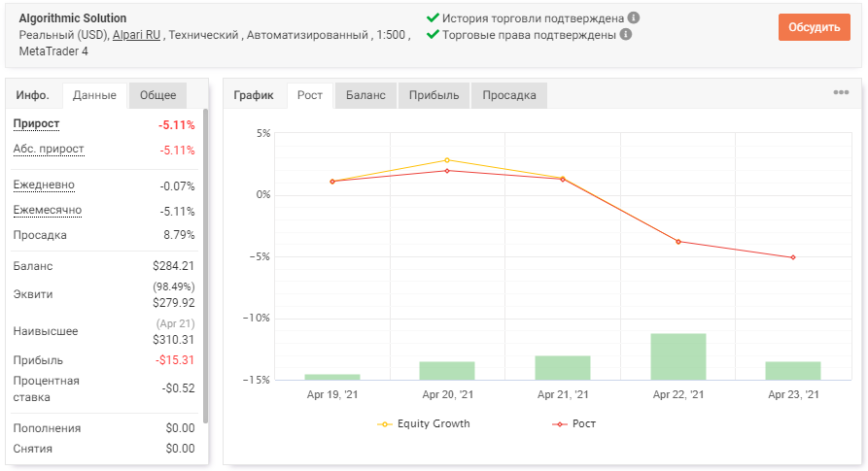Click the info panel vertical scrollbar
Image resolution: width=868 pixels, height=471 pixels.
pyautogui.click(x=205, y=265)
